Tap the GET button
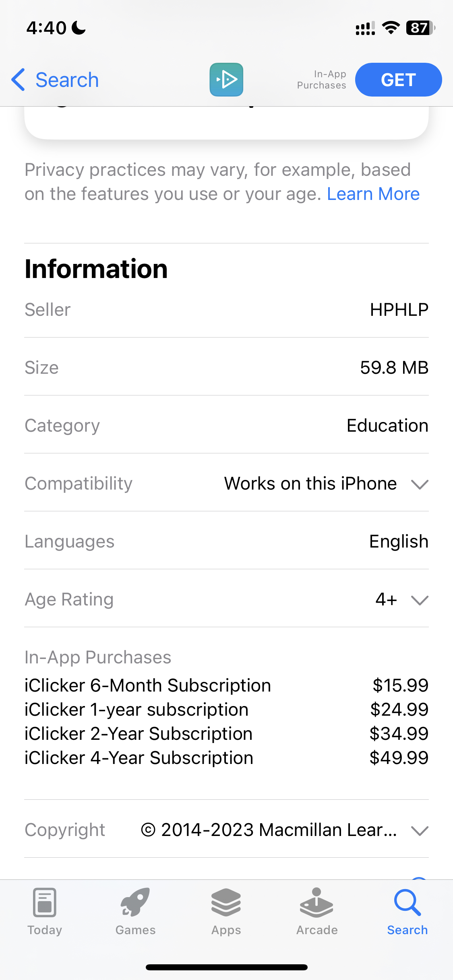 pyautogui.click(x=398, y=80)
